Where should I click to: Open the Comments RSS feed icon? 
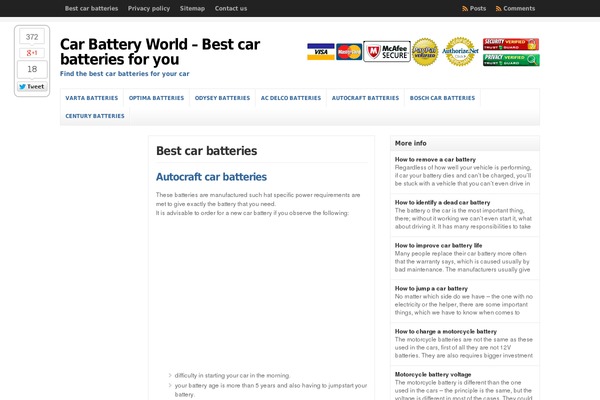pyautogui.click(x=499, y=8)
